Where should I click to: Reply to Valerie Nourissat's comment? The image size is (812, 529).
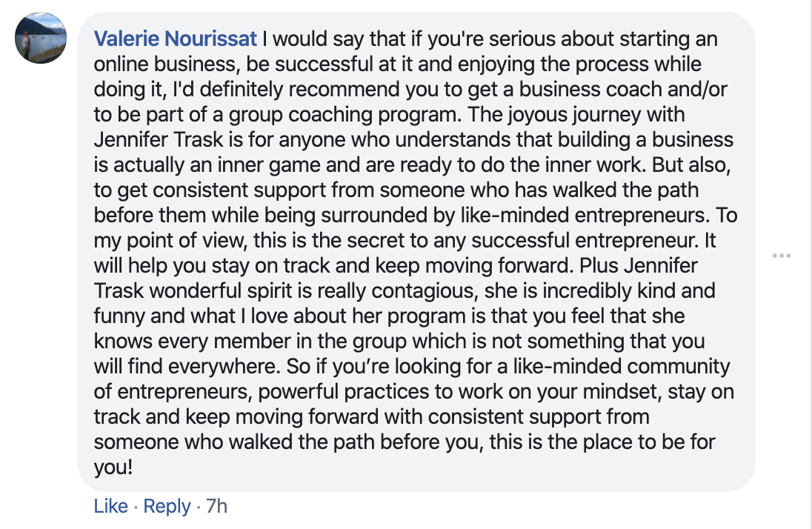pos(167,506)
